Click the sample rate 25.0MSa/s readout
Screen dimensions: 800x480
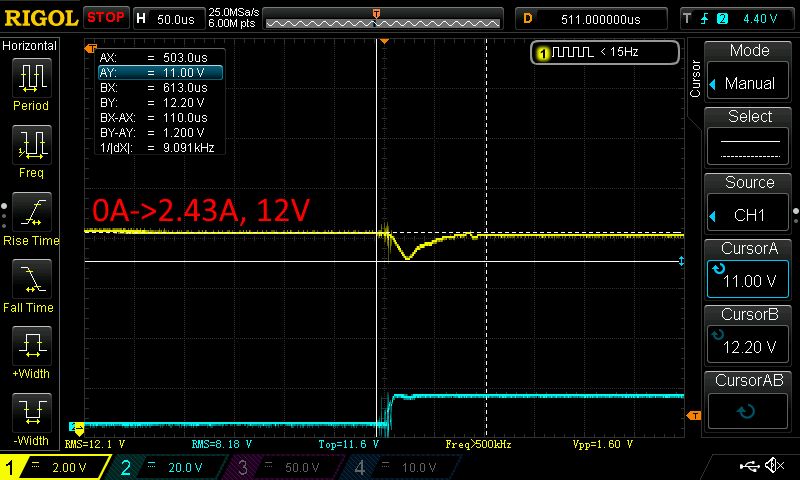pos(234,12)
